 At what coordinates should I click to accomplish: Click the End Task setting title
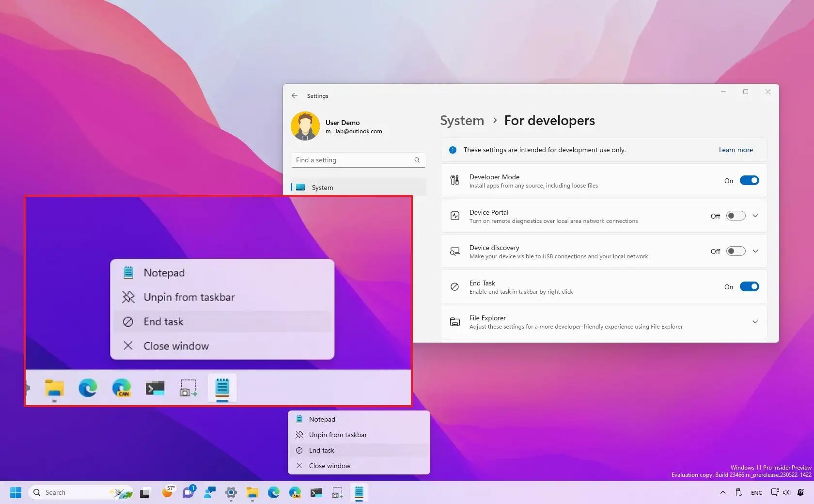(x=482, y=283)
